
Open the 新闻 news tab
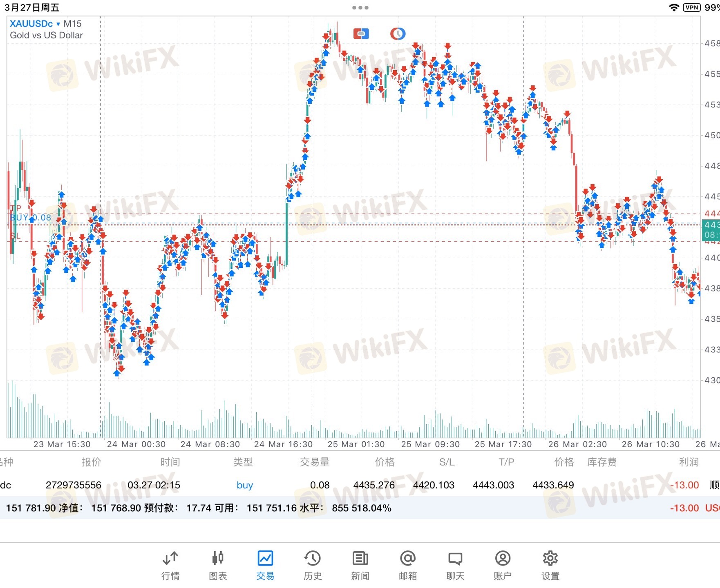tap(360, 566)
